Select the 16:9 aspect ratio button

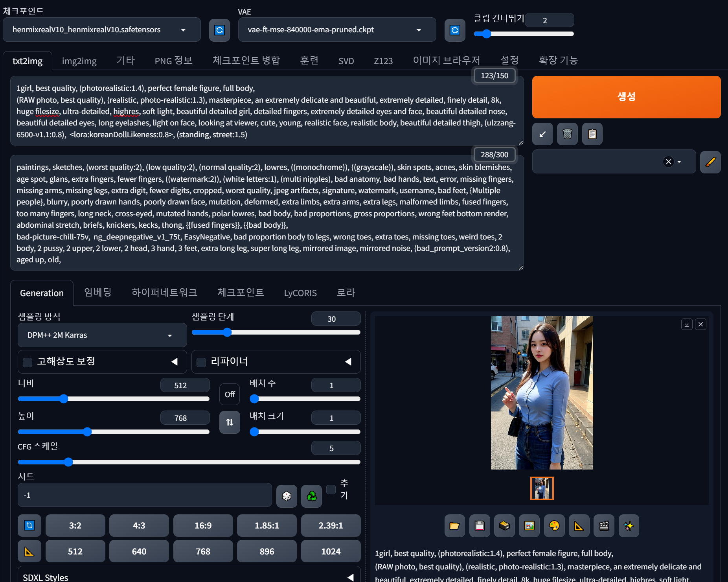203,525
